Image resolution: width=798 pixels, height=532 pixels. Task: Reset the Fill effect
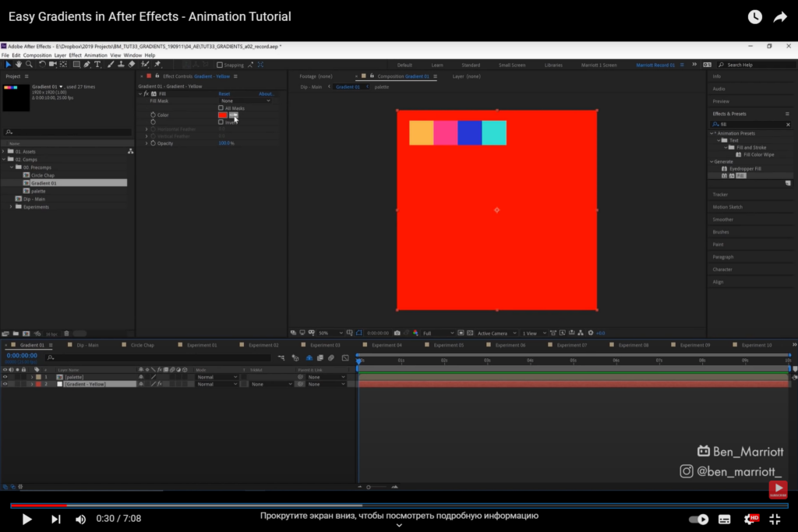pyautogui.click(x=224, y=93)
